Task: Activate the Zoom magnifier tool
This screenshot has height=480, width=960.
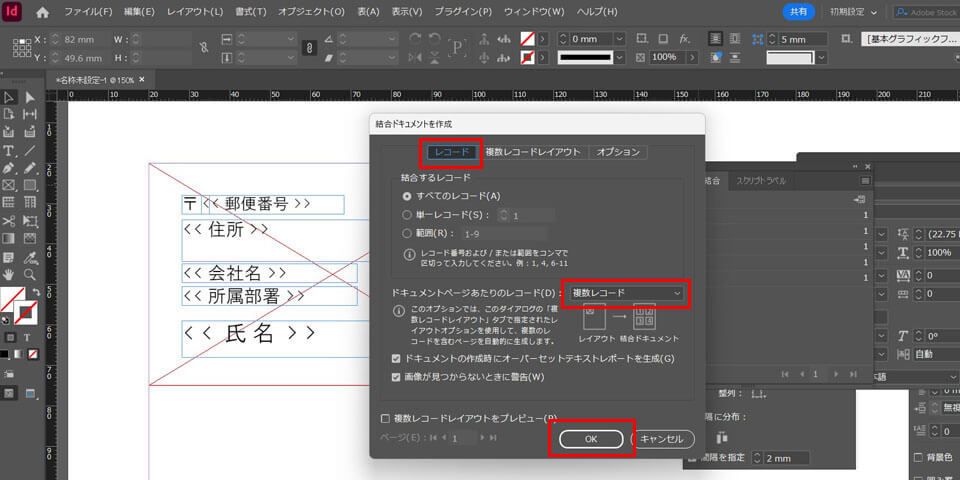Action: pyautogui.click(x=30, y=273)
